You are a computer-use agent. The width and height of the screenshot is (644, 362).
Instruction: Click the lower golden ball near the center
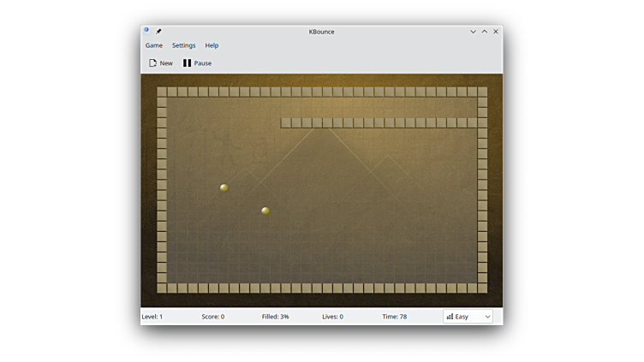point(265,211)
